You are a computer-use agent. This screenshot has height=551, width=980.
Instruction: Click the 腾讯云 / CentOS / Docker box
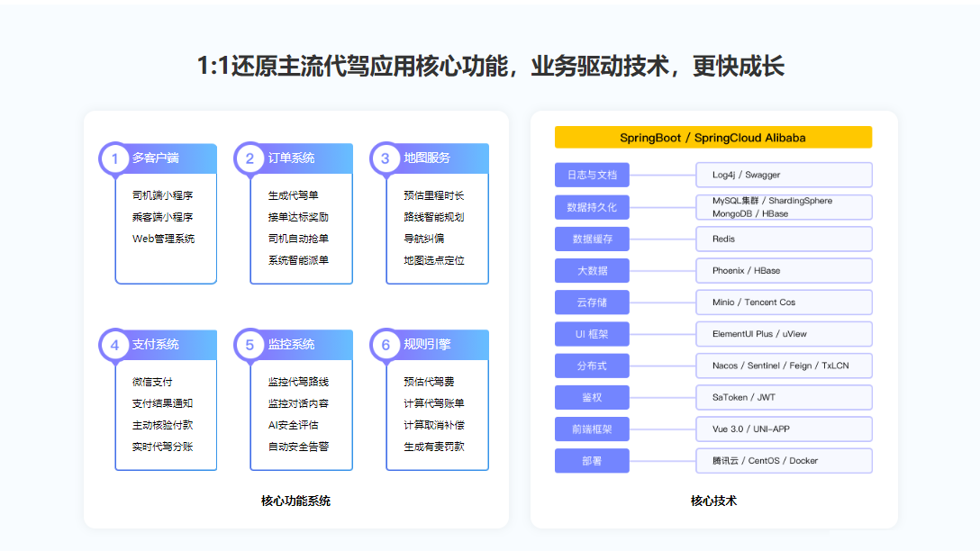pos(784,461)
